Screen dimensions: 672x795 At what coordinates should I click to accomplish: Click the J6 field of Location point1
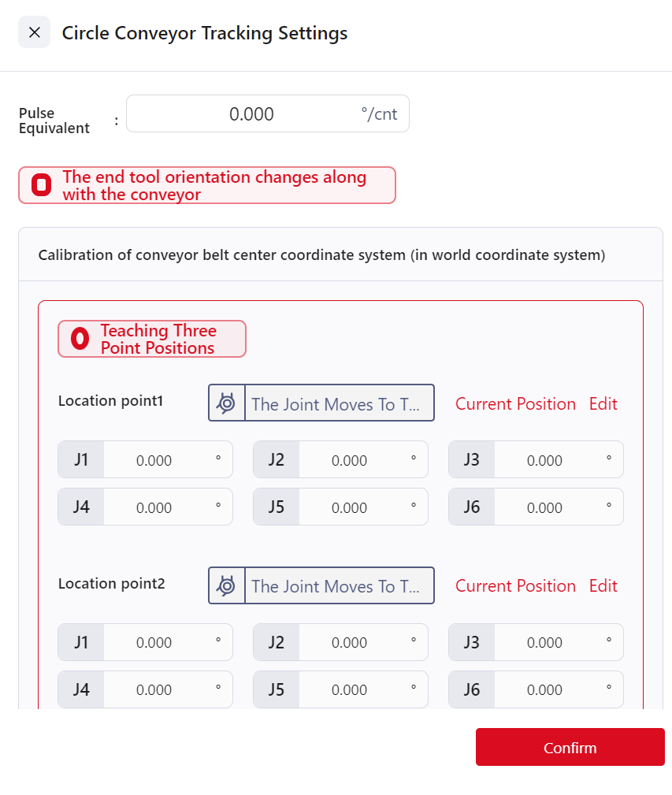coord(545,507)
